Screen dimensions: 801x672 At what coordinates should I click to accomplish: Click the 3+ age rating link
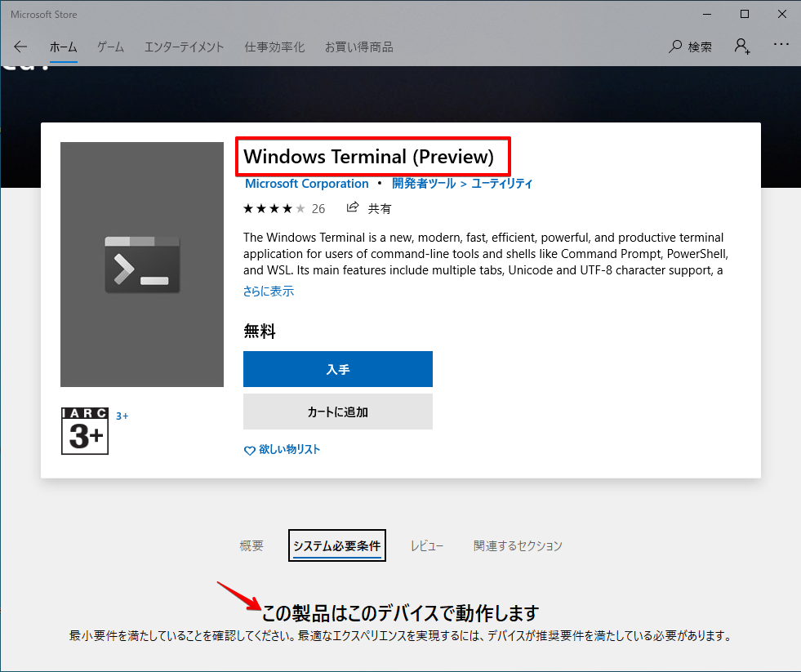coord(122,416)
